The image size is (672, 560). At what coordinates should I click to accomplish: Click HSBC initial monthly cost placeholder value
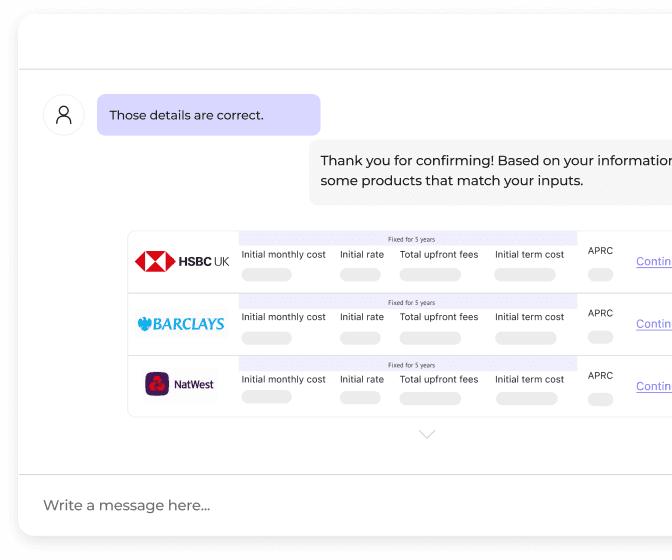(x=267, y=275)
